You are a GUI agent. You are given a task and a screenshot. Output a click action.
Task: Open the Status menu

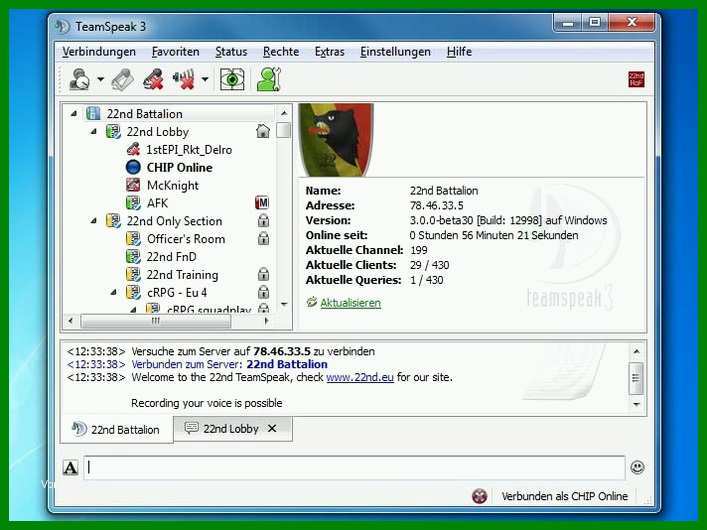(x=231, y=52)
